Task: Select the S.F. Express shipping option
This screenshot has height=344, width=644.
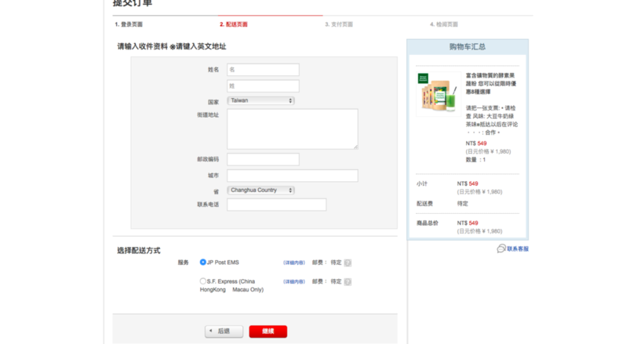Action: click(203, 281)
